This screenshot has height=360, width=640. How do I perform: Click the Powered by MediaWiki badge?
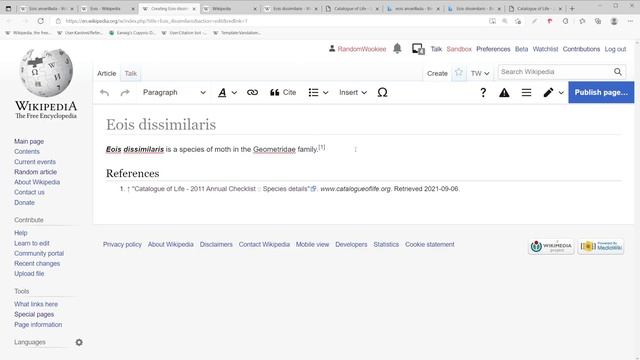(601, 247)
